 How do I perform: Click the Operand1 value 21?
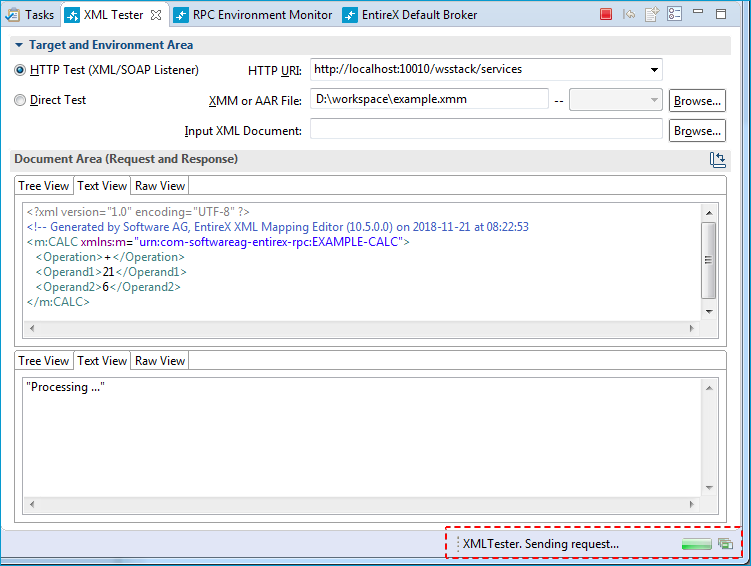pos(108,272)
